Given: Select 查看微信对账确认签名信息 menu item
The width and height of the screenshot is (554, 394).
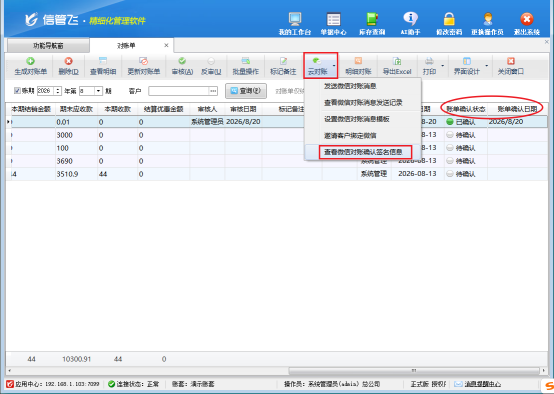Looking at the screenshot, I should (363, 152).
